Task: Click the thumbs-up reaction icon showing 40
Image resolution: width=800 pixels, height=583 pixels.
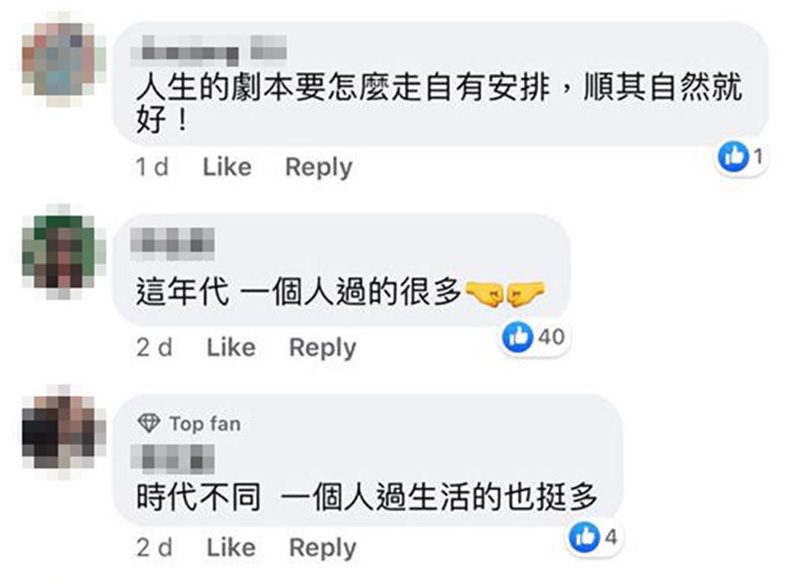Action: point(518,337)
